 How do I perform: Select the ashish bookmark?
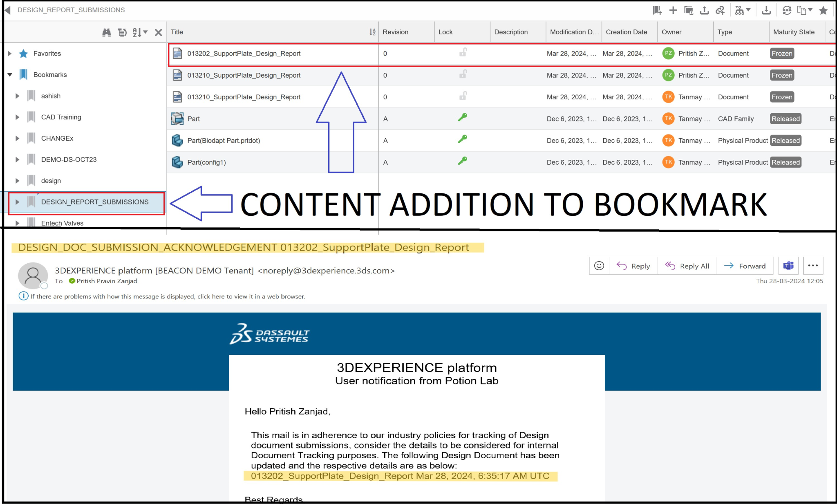[x=51, y=96]
